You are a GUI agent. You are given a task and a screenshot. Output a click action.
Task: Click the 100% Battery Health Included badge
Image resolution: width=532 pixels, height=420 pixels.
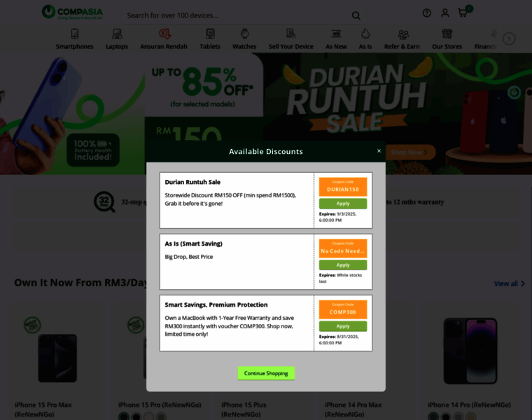pyautogui.click(x=93, y=150)
